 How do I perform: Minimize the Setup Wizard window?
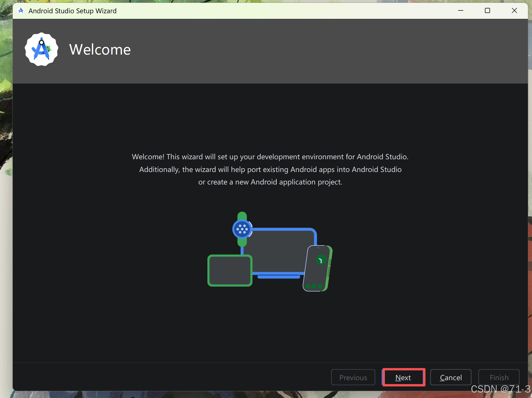[x=460, y=11]
